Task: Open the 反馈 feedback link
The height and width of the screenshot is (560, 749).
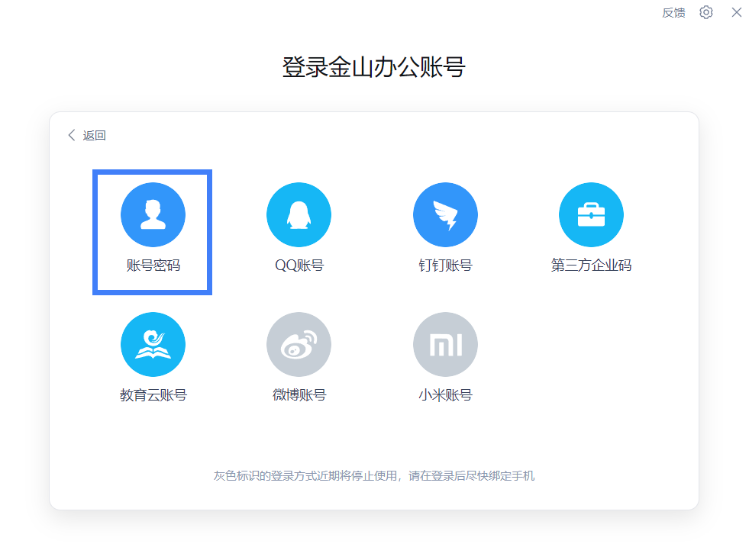Action: point(673,13)
